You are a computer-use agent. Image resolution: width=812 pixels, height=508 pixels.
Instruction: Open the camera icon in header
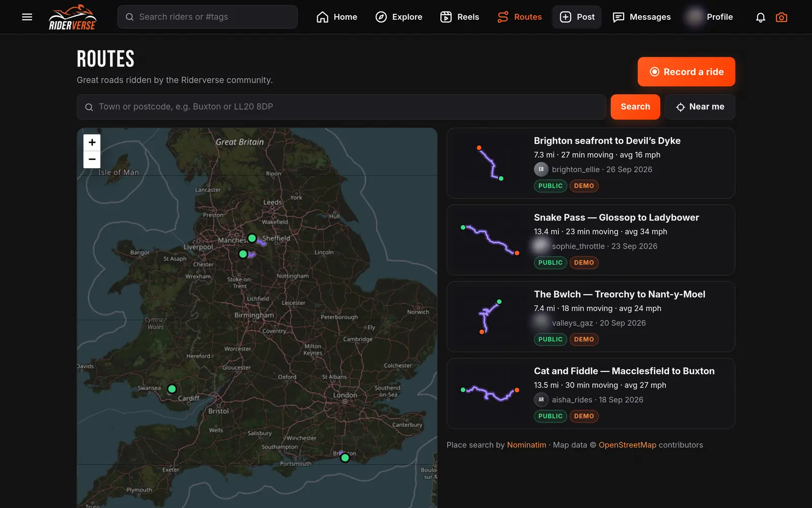(x=782, y=17)
